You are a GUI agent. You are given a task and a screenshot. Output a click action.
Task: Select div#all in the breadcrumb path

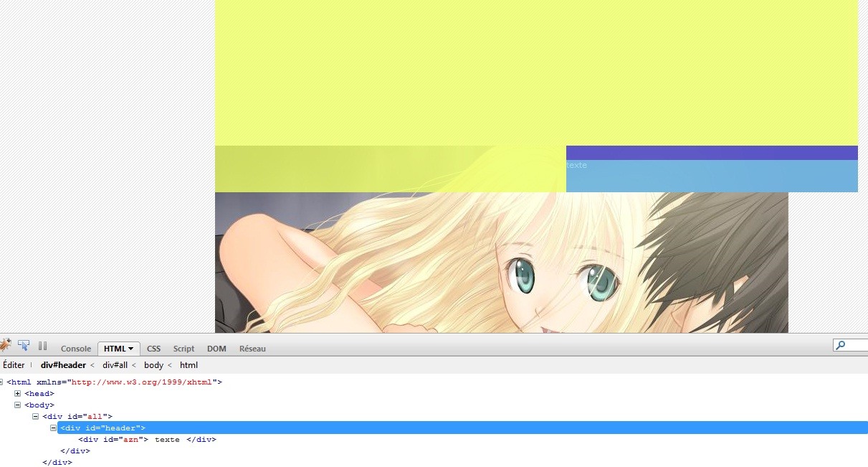(x=115, y=365)
